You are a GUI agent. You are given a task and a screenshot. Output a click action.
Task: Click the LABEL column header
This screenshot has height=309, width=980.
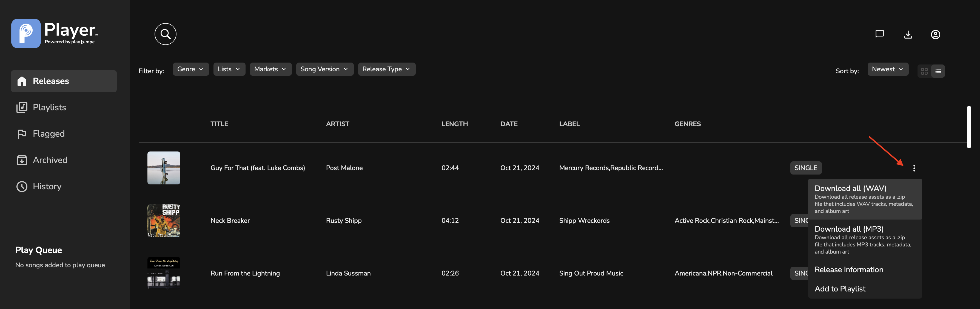[569, 124]
